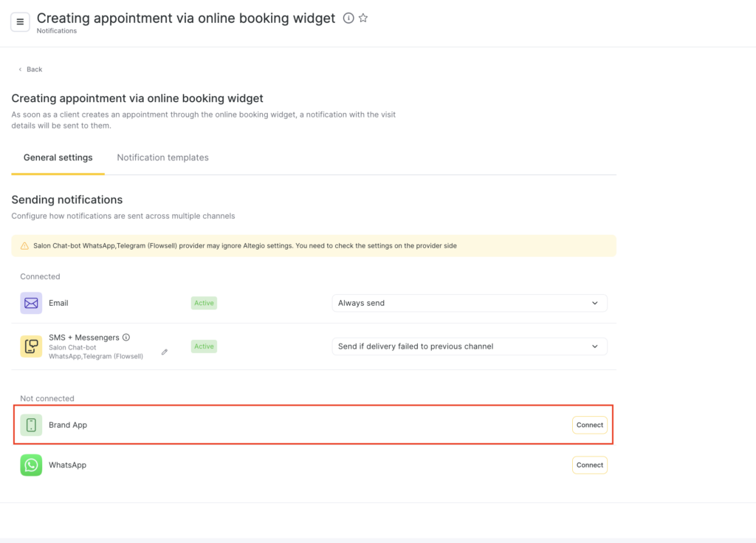Click the info icon beside page title
The height and width of the screenshot is (543, 756).
pyautogui.click(x=348, y=18)
